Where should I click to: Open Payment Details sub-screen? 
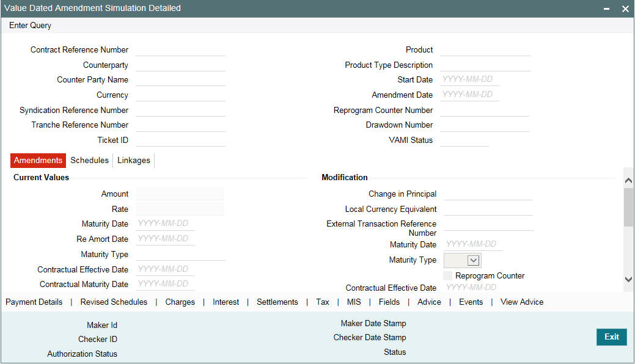(x=34, y=302)
